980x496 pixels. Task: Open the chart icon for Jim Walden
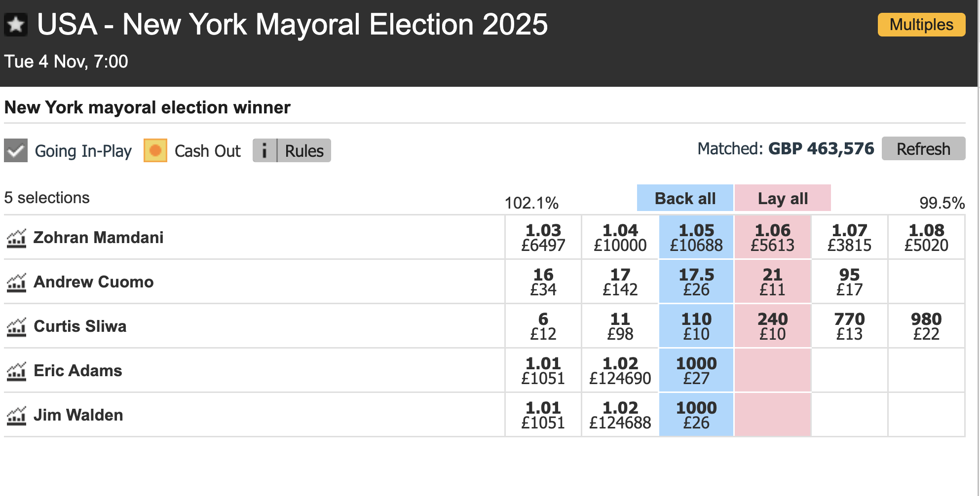click(16, 416)
